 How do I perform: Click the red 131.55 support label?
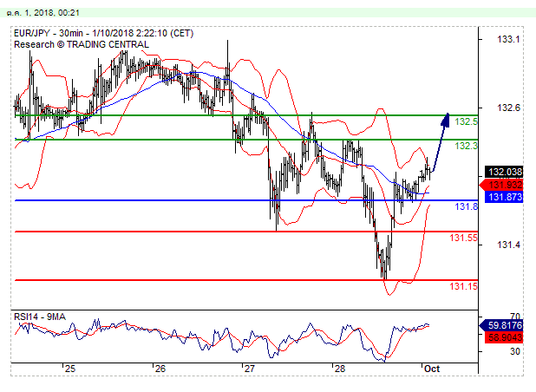[463, 238]
